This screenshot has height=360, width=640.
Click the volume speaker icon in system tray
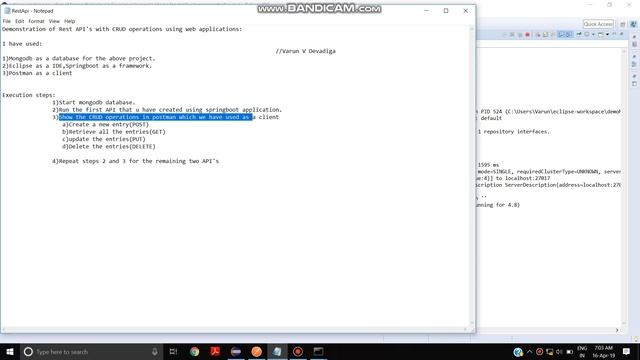[559, 352]
